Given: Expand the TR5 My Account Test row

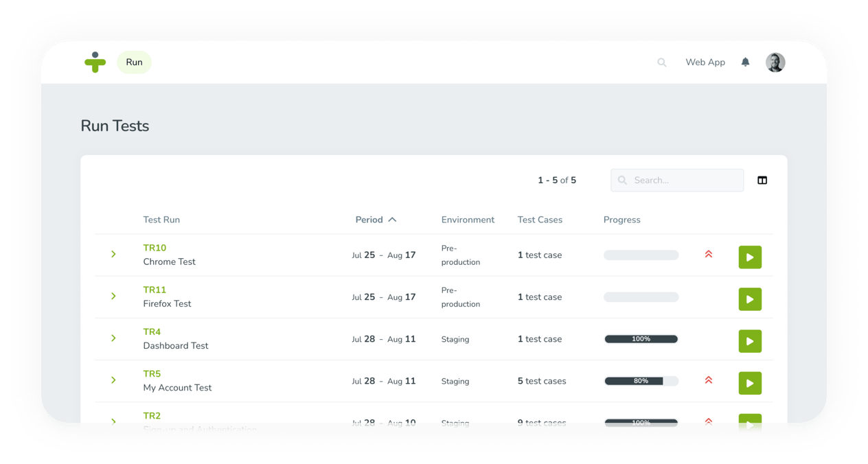Looking at the screenshot, I should tap(113, 380).
